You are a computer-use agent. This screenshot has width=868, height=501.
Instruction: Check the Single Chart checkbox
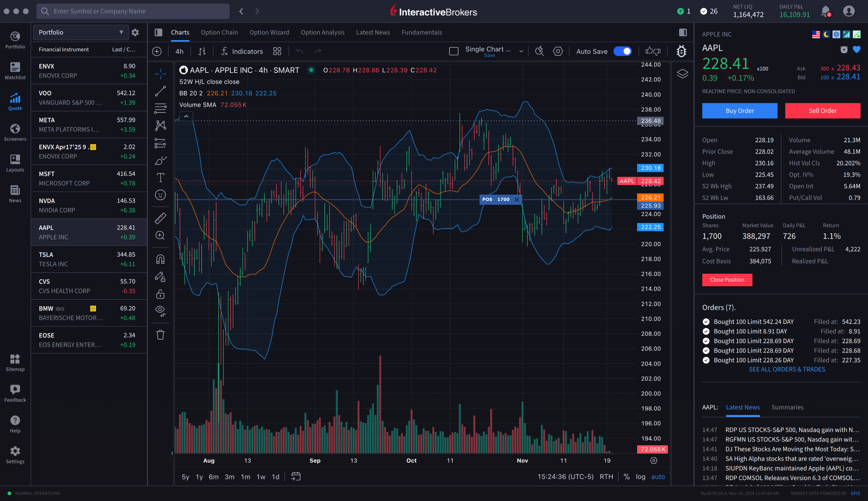(x=453, y=51)
